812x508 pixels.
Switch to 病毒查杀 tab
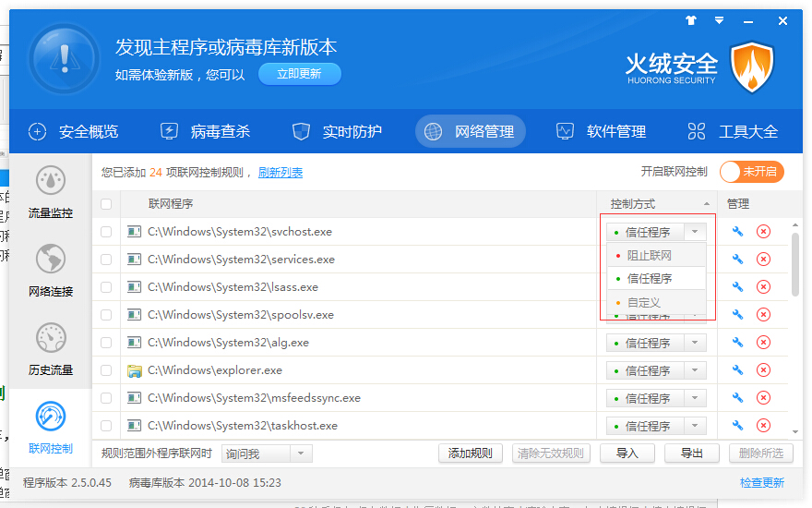point(205,131)
